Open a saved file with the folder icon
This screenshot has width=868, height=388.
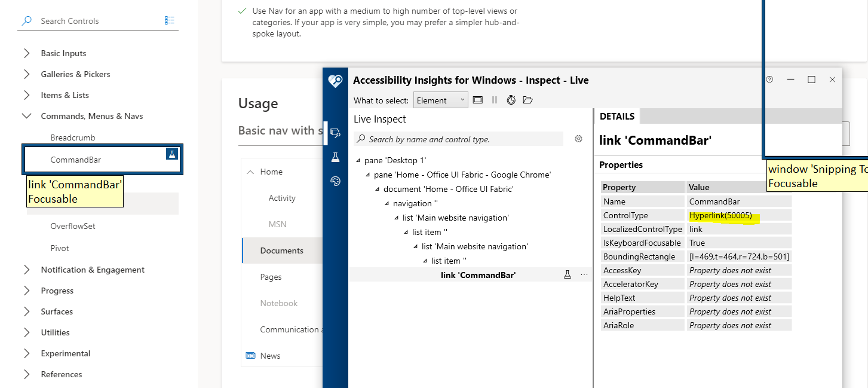click(x=528, y=100)
